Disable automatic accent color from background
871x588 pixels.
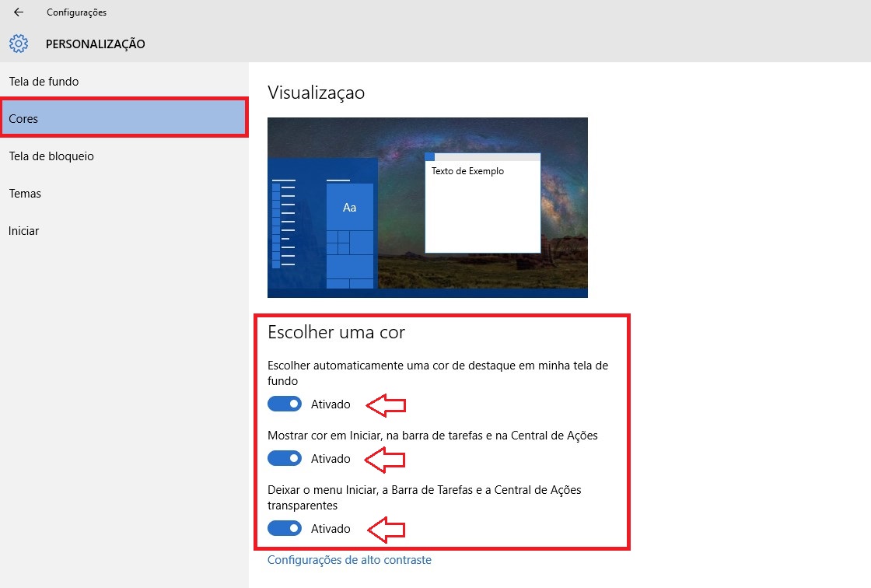point(285,404)
